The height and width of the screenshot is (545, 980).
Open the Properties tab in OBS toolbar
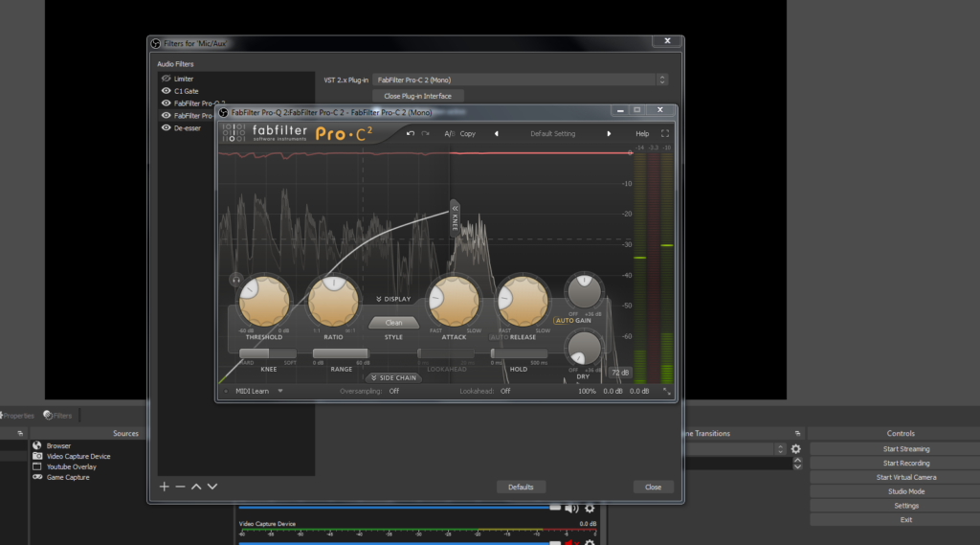click(17, 416)
